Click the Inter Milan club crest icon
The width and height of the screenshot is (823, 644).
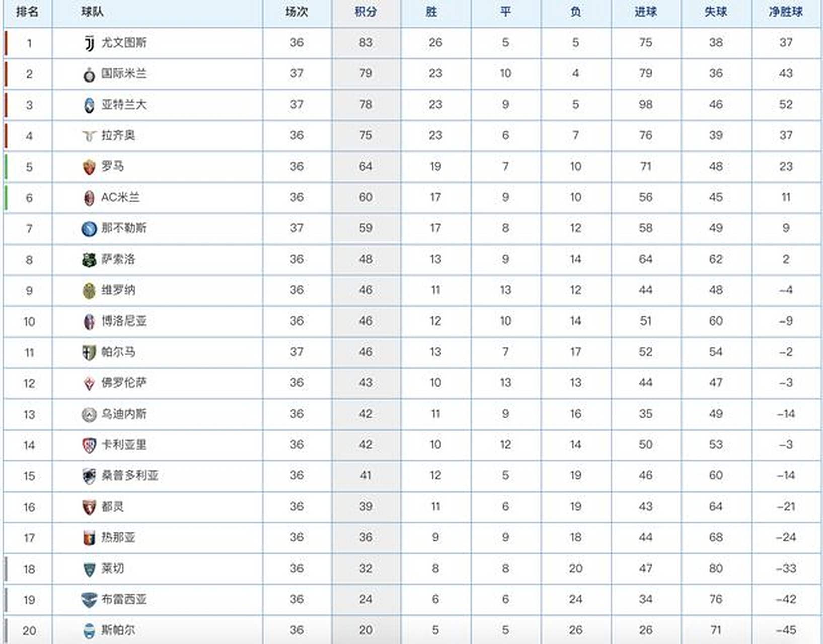[x=89, y=74]
